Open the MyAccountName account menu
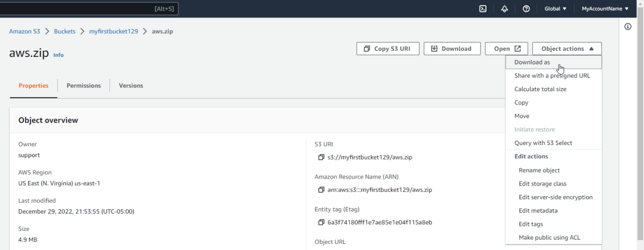Screen dimensions: 644x250 (605, 9)
